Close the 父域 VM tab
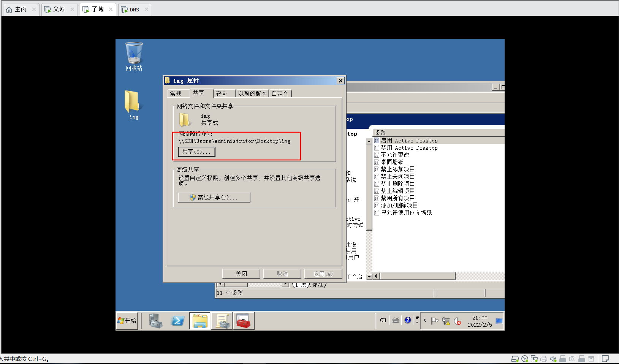 (72, 9)
